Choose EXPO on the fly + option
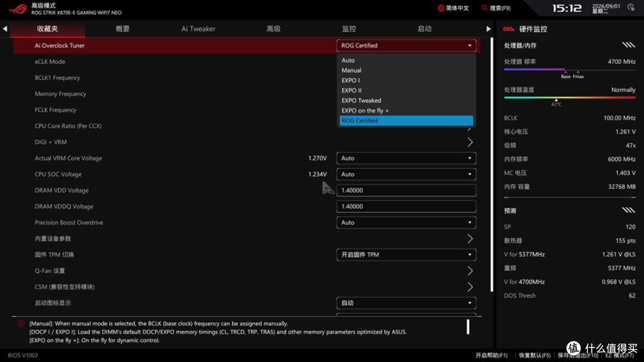 (x=406, y=110)
